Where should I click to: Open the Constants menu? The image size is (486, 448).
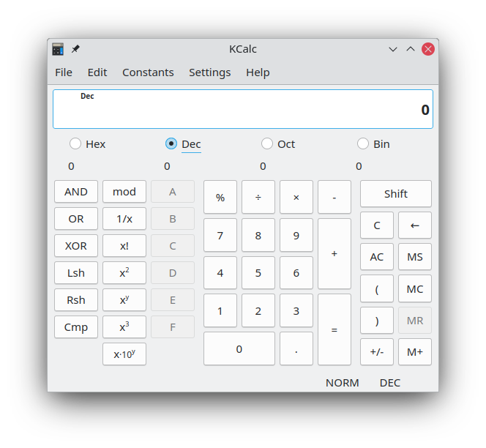148,72
